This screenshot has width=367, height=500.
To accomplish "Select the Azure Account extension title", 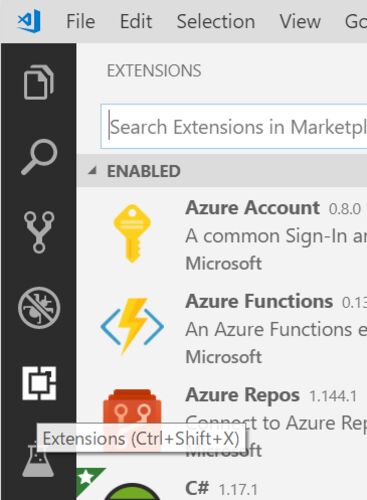I will [x=253, y=208].
